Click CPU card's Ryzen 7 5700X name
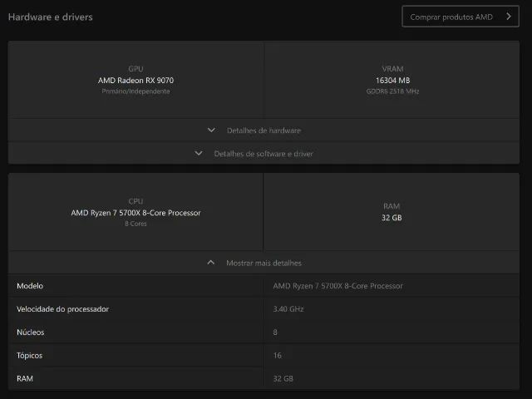 click(135, 213)
